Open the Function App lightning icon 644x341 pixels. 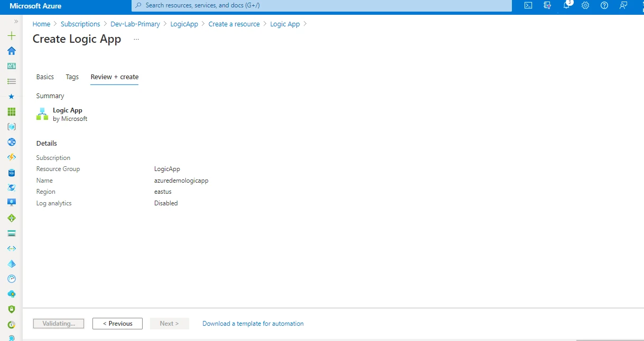point(11,157)
